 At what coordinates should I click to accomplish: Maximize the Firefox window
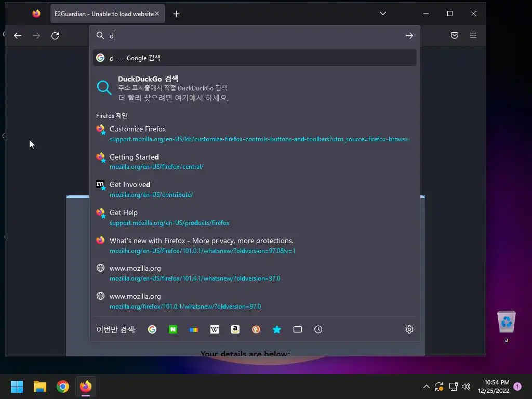coord(450,14)
